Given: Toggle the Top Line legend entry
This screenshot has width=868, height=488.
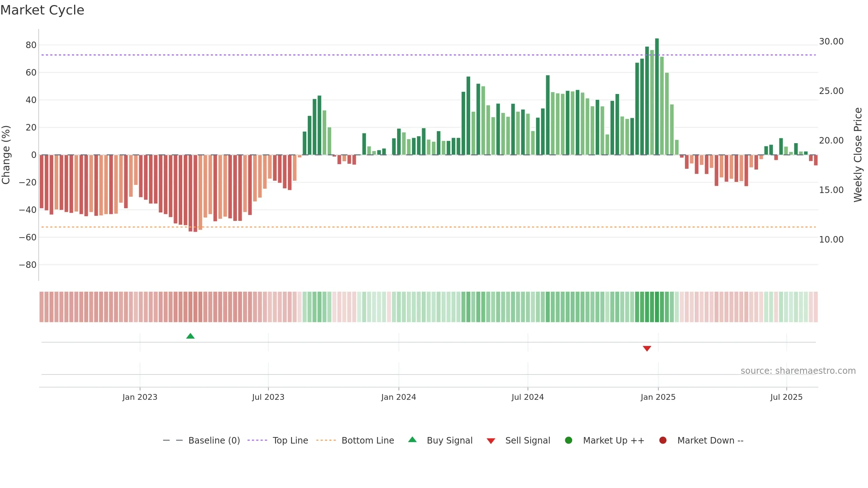Looking at the screenshot, I should pos(277,440).
